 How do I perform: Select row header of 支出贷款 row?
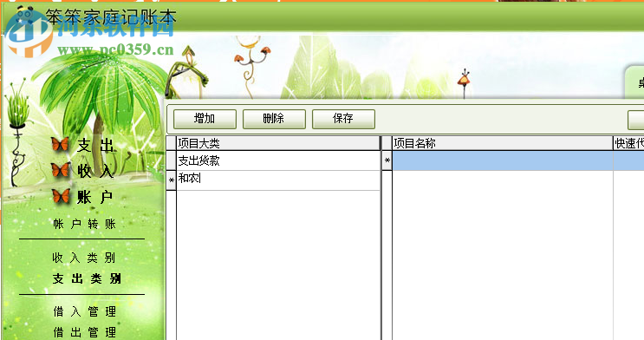(172, 160)
